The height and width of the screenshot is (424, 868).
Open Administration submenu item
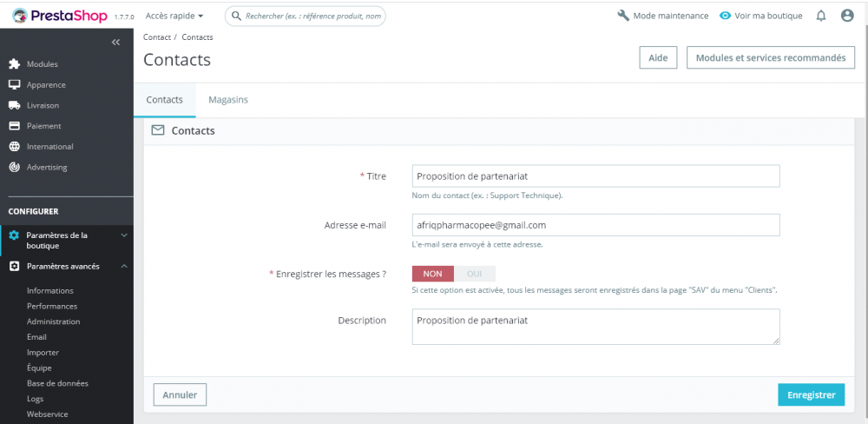[x=53, y=321]
